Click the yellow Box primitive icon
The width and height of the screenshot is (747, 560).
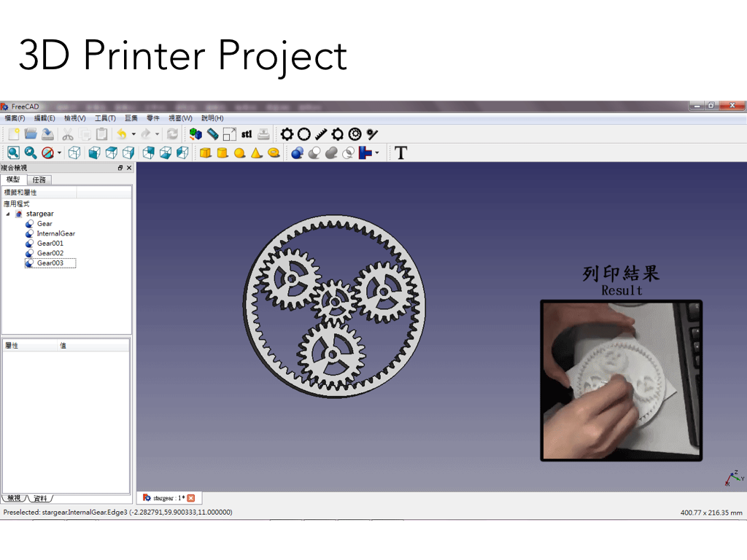click(x=206, y=152)
